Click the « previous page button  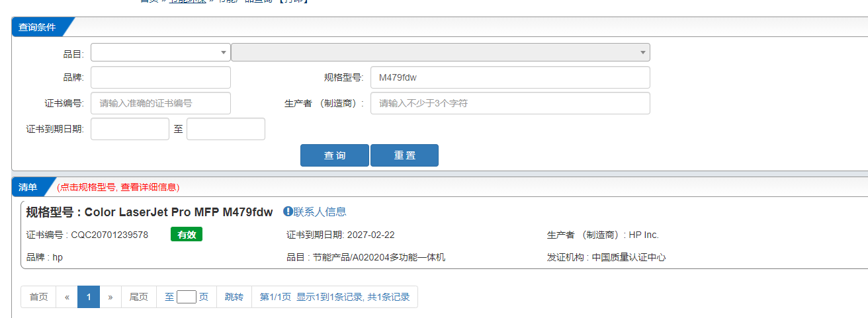click(67, 297)
